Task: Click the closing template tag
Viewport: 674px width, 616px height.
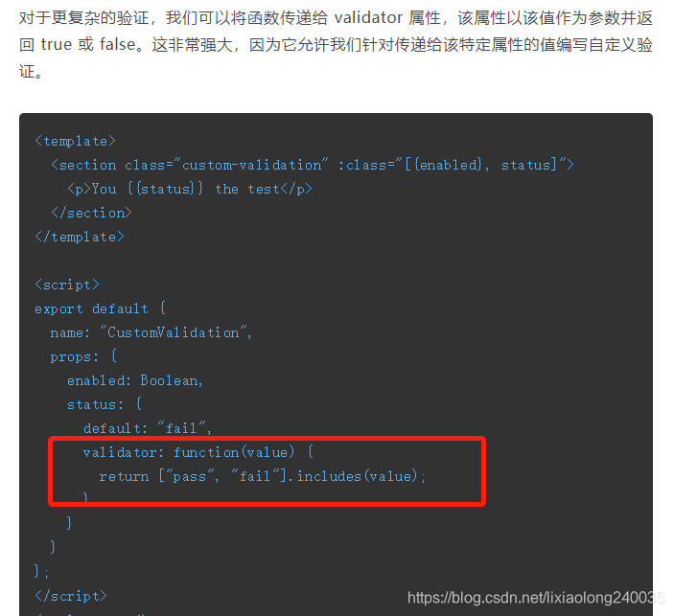Action: (x=80, y=237)
